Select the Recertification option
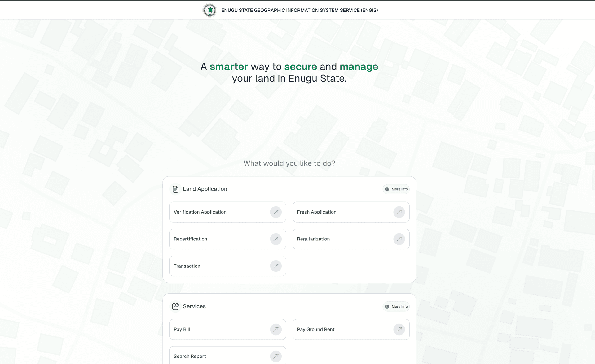 pyautogui.click(x=191, y=239)
